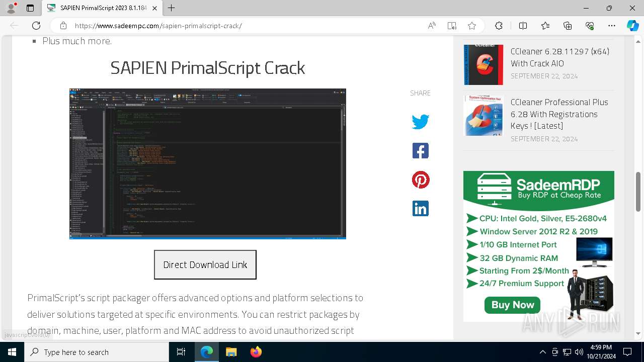Open Read aloud icon in address bar

coord(432,26)
